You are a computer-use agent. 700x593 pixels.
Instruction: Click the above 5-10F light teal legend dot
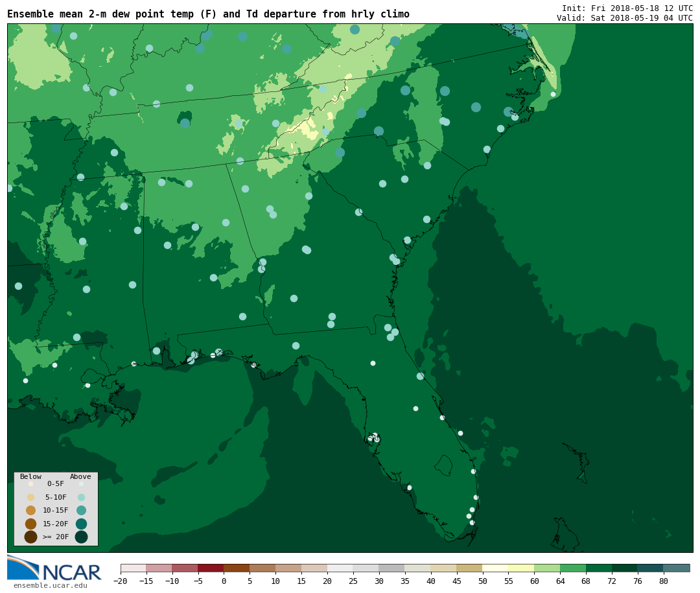[x=81, y=498]
